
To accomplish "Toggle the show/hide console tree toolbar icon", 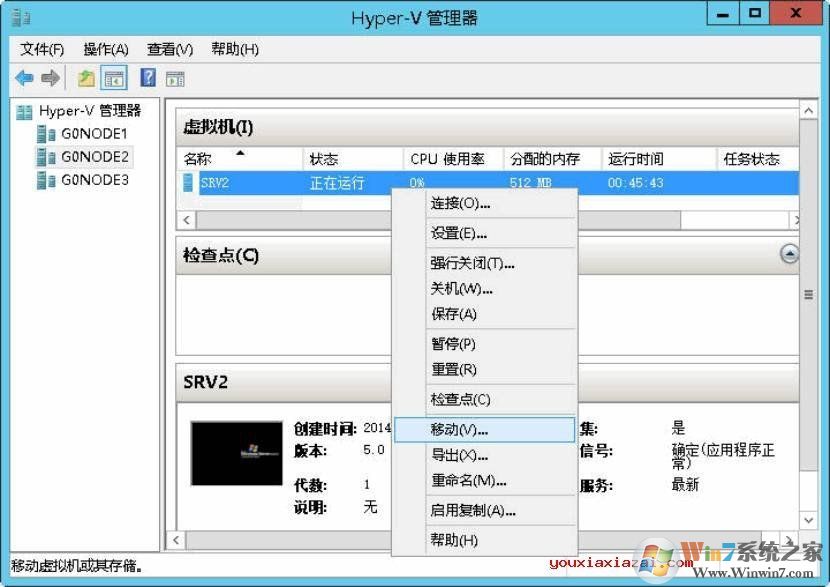I will click(114, 77).
